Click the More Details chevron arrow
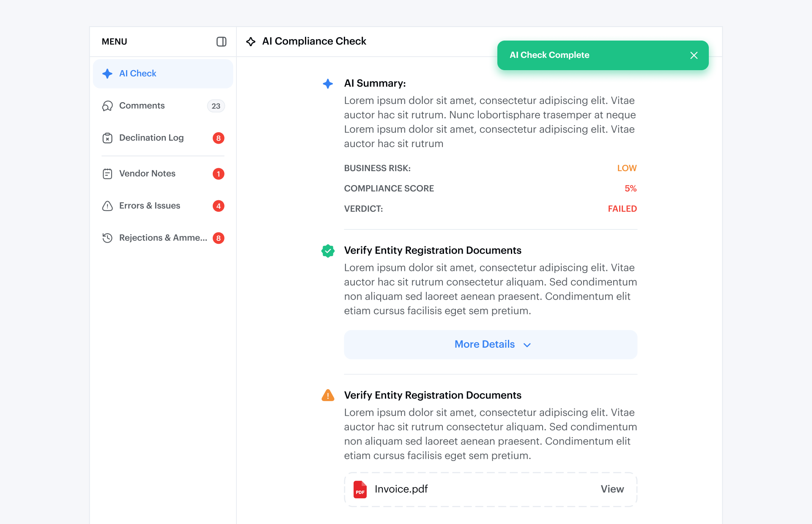The image size is (812, 524). coord(527,345)
